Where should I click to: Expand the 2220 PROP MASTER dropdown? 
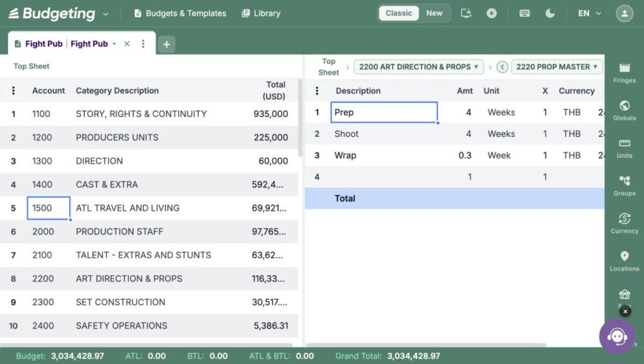557,67
